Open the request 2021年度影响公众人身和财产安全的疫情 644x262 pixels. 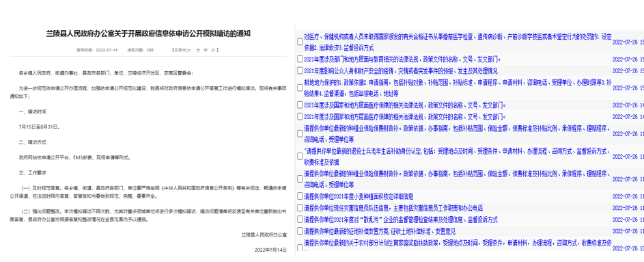[402, 70]
